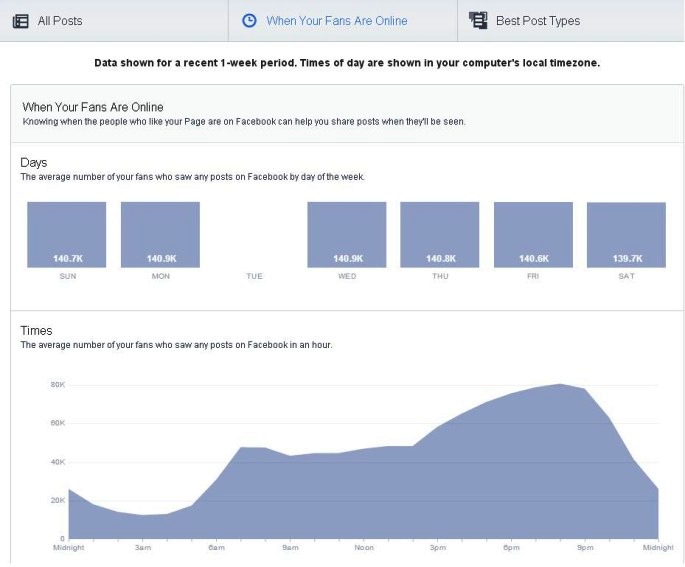The width and height of the screenshot is (685, 567).
Task: Click the 80K label on vertical axis
Action: tap(57, 385)
